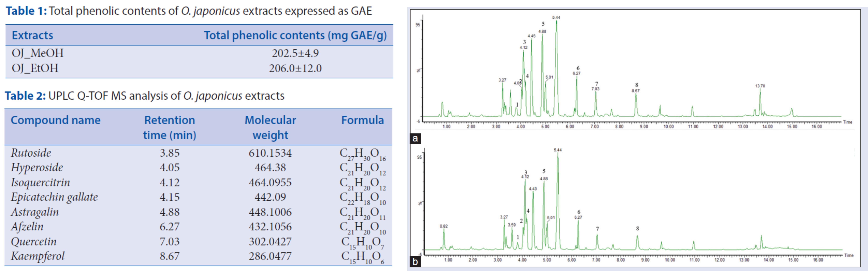
Task: Select the 'Formula' column header
Action: [x=363, y=120]
